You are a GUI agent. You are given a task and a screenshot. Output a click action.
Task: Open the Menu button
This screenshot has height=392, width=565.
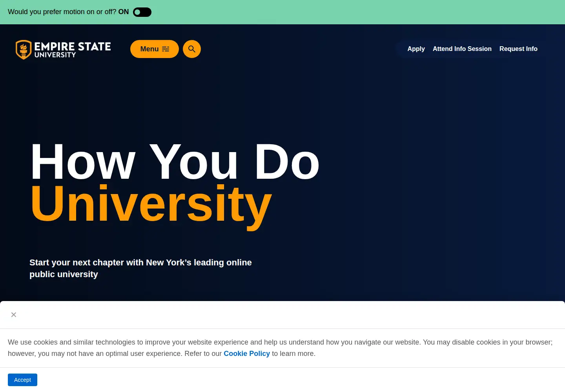coord(155,49)
